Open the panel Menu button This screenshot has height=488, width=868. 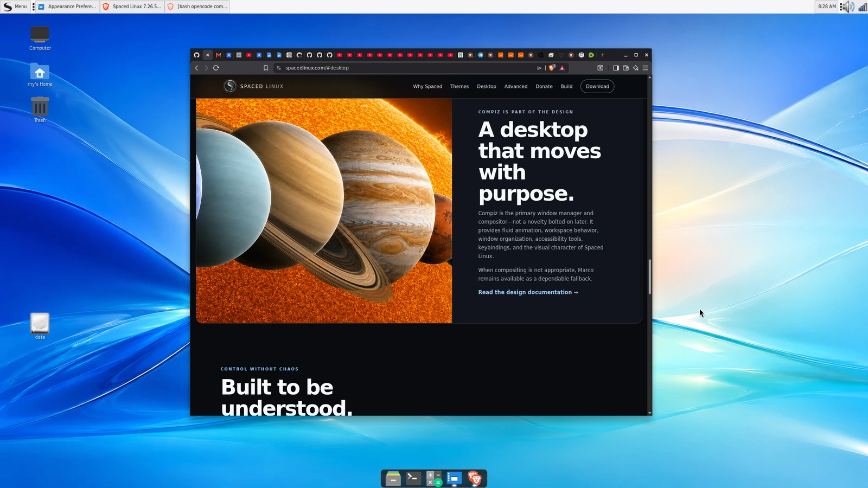[x=15, y=7]
